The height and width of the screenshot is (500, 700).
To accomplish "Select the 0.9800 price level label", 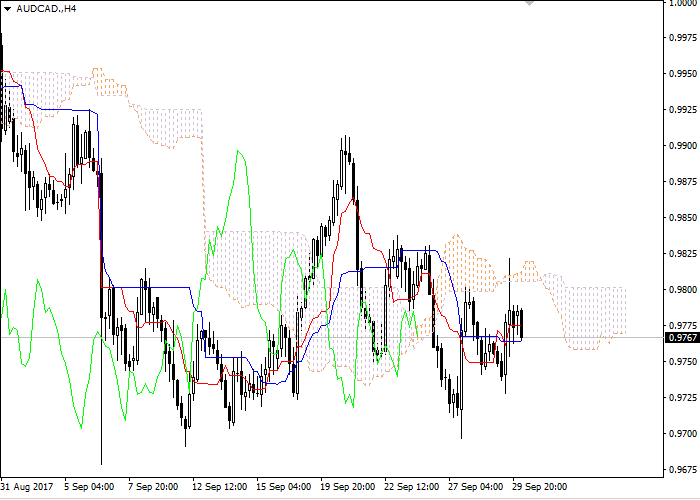I will coord(683,290).
